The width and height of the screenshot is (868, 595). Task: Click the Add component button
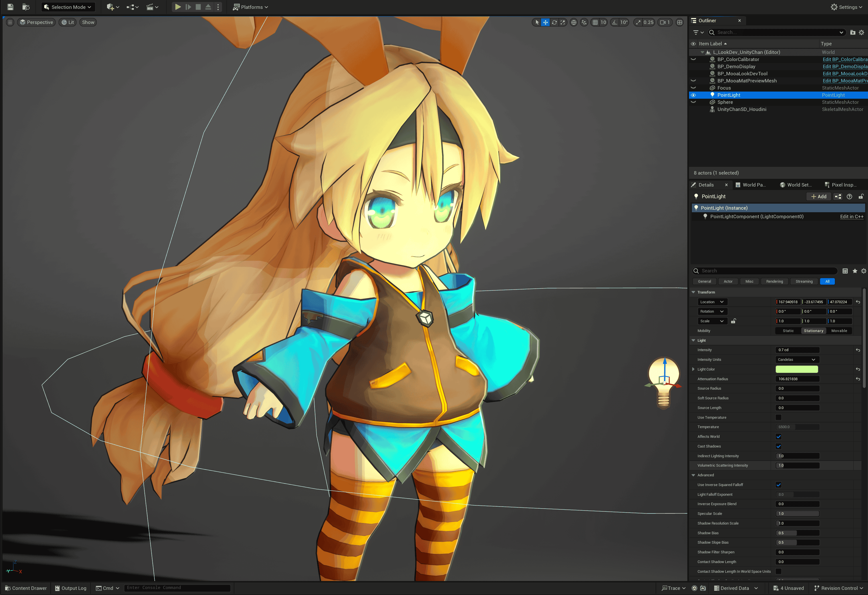(819, 196)
